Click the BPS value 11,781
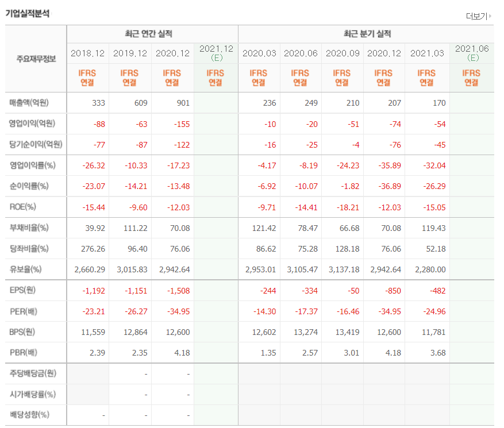Image resolution: width=504 pixels, height=428 pixels. 434,332
